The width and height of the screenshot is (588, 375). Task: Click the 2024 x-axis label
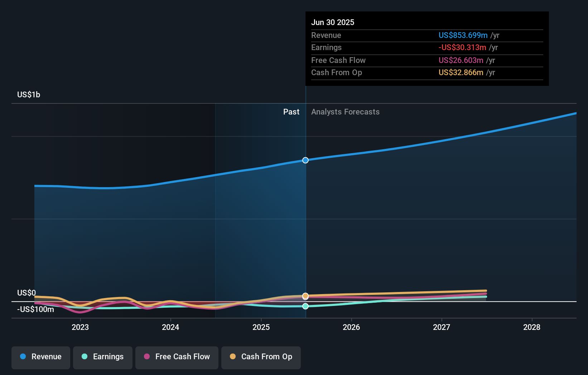point(170,327)
